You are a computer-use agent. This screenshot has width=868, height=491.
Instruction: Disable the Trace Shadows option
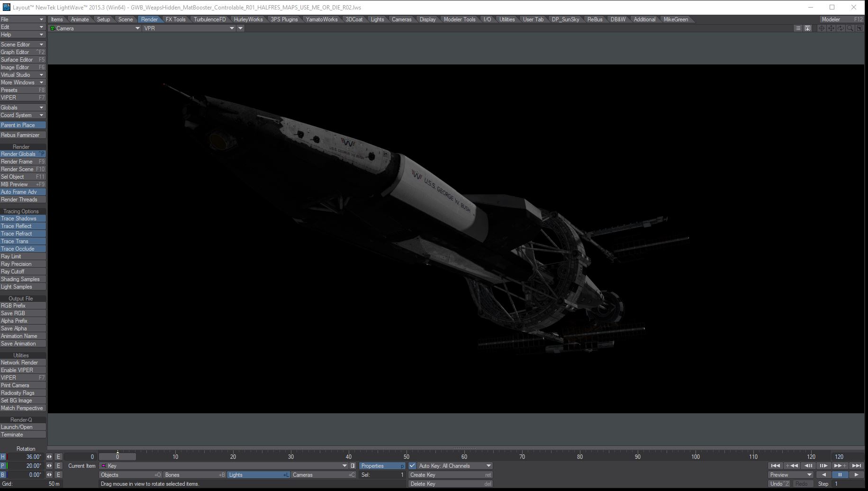click(23, 218)
